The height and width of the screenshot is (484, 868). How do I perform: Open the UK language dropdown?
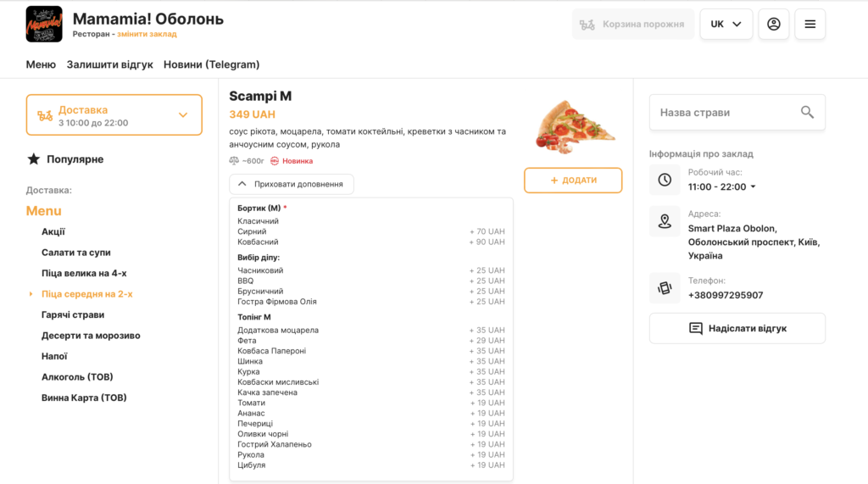tap(726, 25)
